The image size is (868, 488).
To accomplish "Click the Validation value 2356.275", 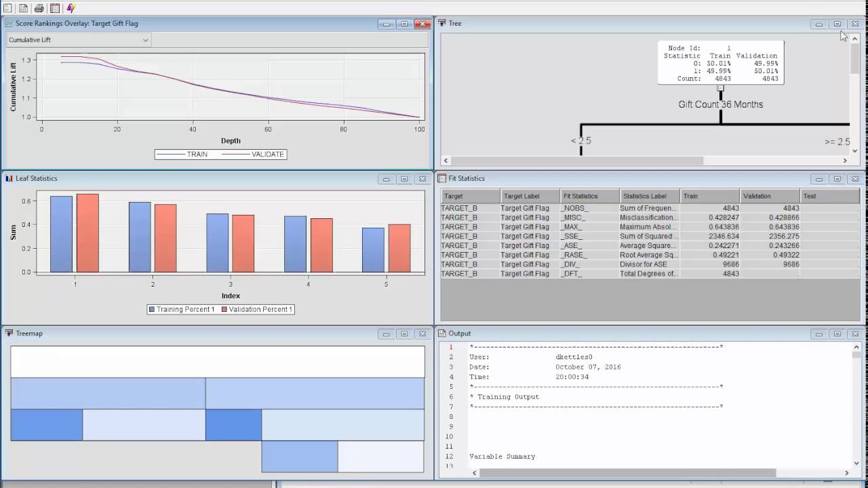I will (770, 237).
